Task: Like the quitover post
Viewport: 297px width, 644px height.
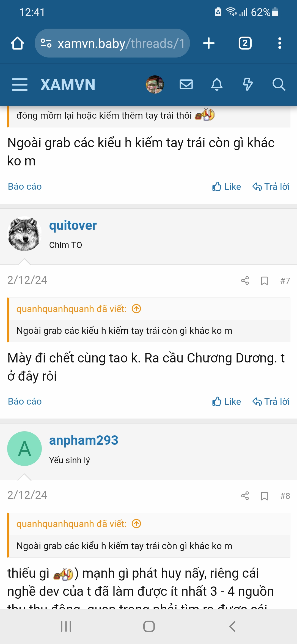Action: [x=227, y=402]
